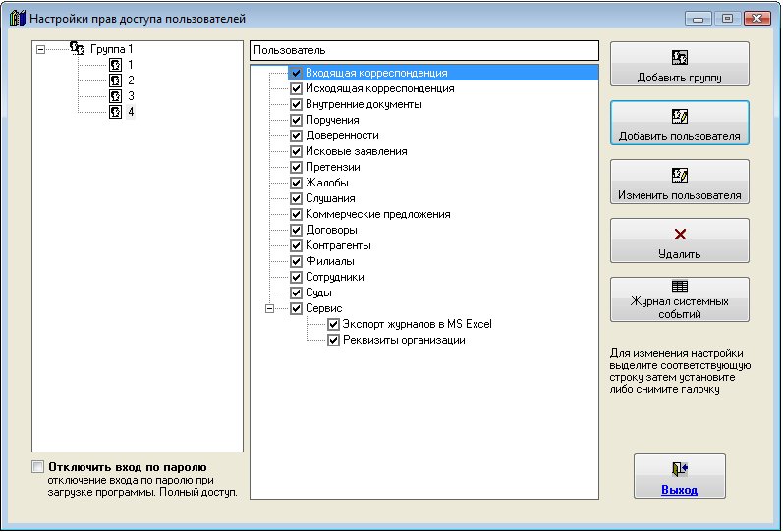Click the Добавить группу button label

(x=680, y=78)
